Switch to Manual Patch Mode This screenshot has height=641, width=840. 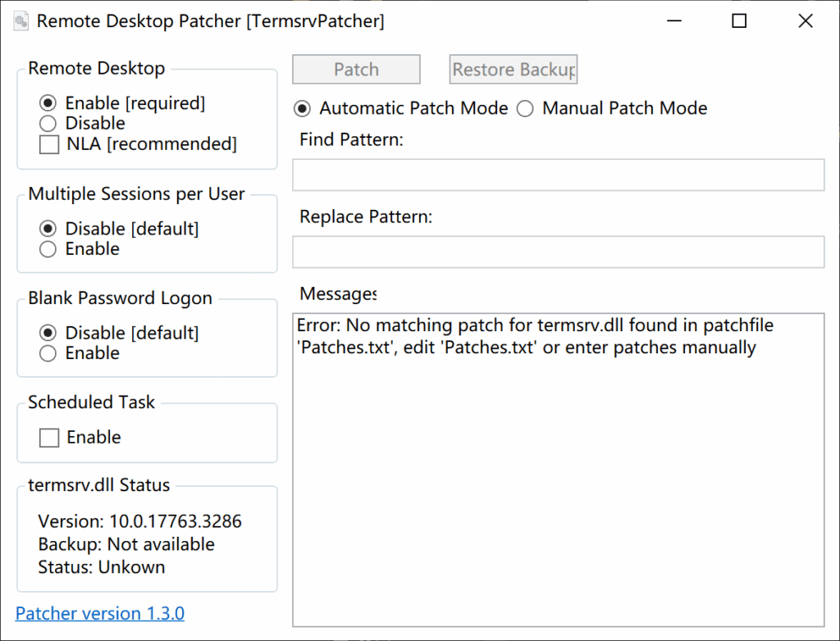[x=525, y=108]
